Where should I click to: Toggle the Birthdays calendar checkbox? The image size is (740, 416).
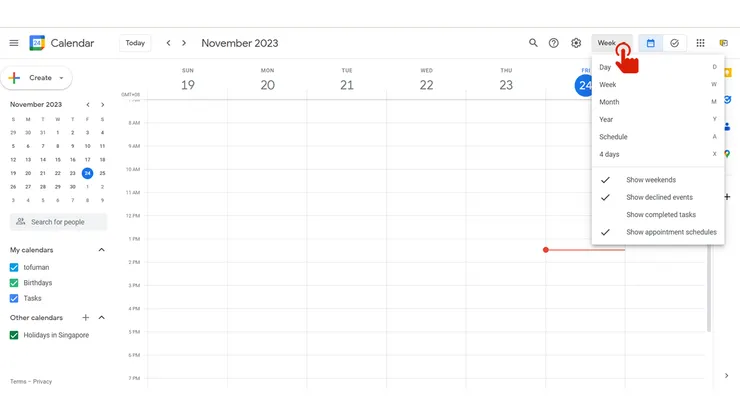[x=14, y=283]
